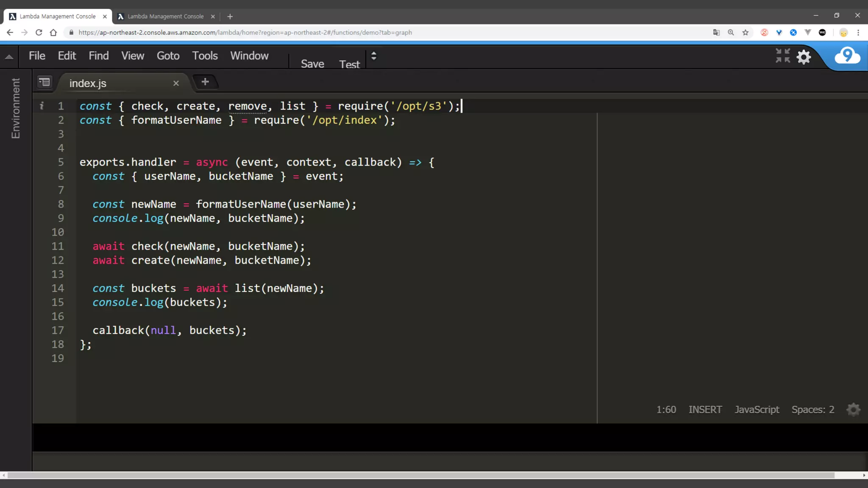
Task: Reload the Lambda console page
Action: pyautogui.click(x=39, y=33)
